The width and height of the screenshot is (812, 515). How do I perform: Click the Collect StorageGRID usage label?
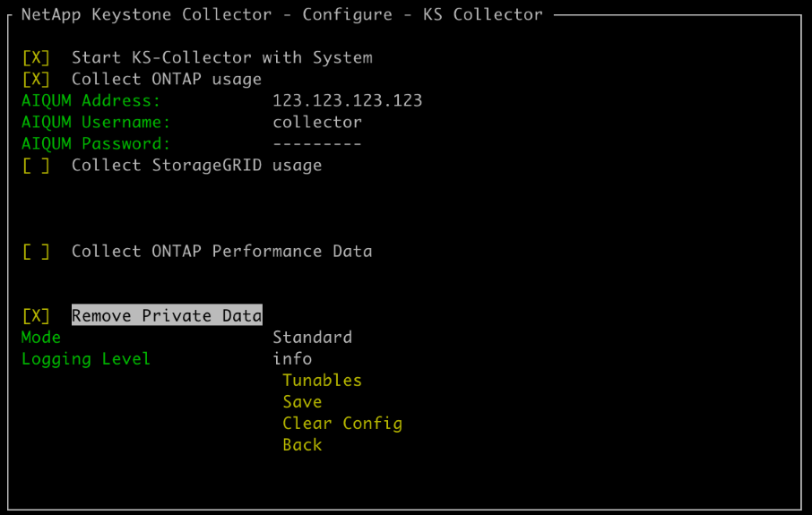(x=196, y=166)
